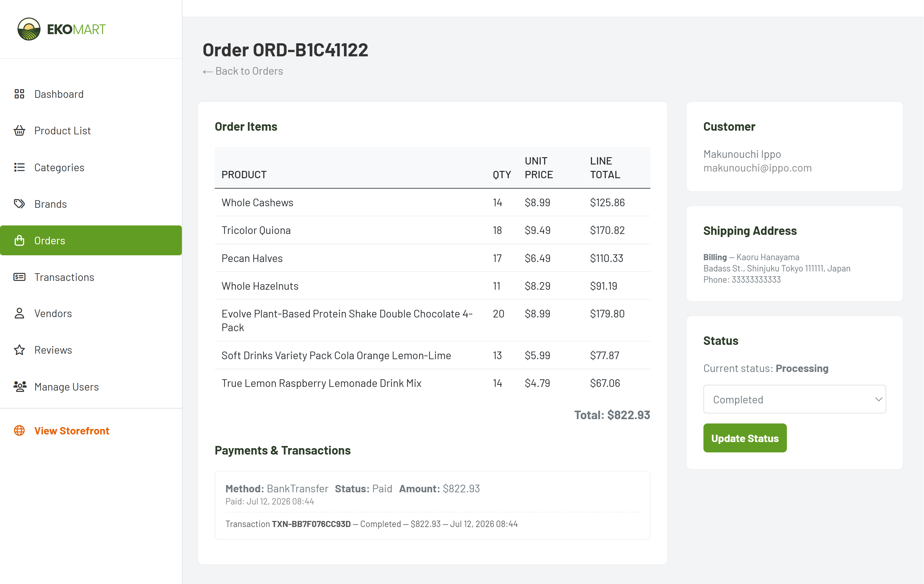Click the Order ORD-B1C41122 heading
This screenshot has height=584, width=924.
pyautogui.click(x=285, y=50)
